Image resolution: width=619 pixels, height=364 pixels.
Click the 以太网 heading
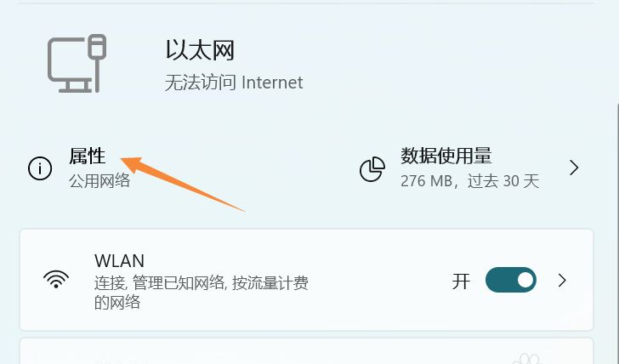click(200, 50)
